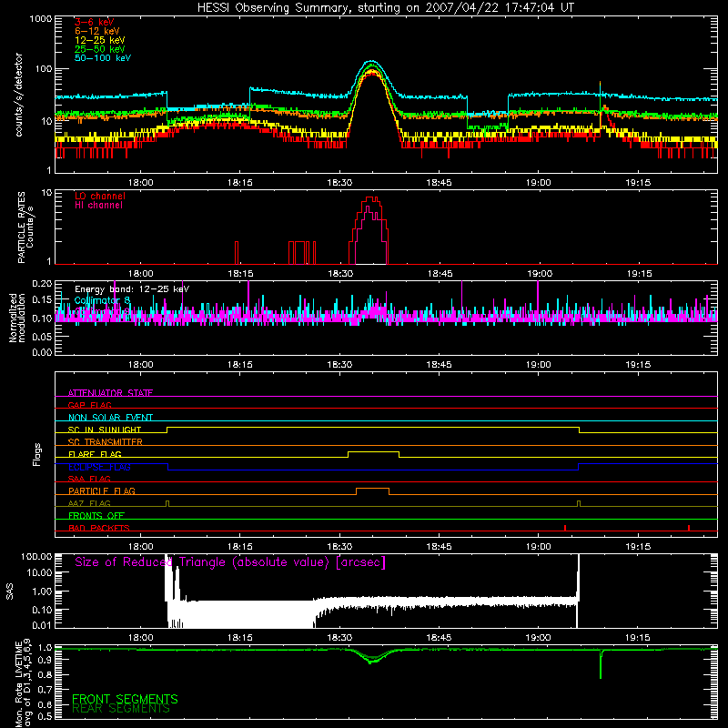Click the Flags panel axis label
Viewport: 728px width, 728px height.
pos(37,454)
